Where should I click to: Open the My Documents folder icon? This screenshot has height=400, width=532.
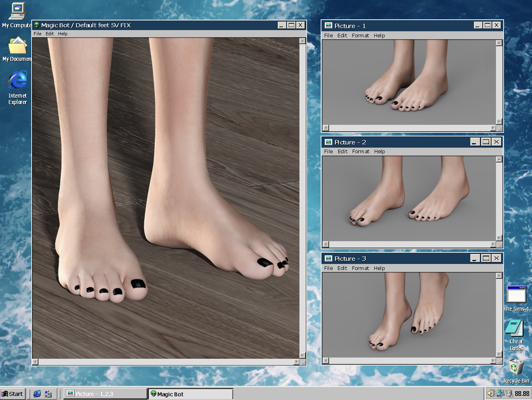[17, 46]
